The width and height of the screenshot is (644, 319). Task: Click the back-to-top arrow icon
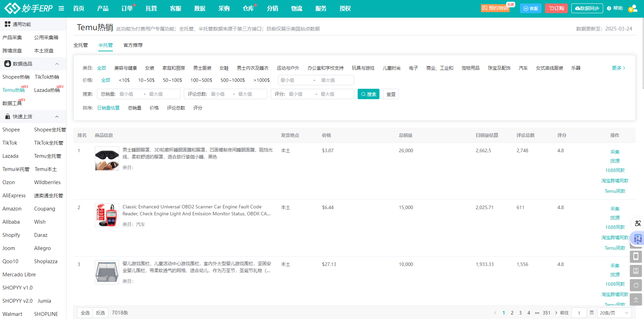click(x=636, y=300)
